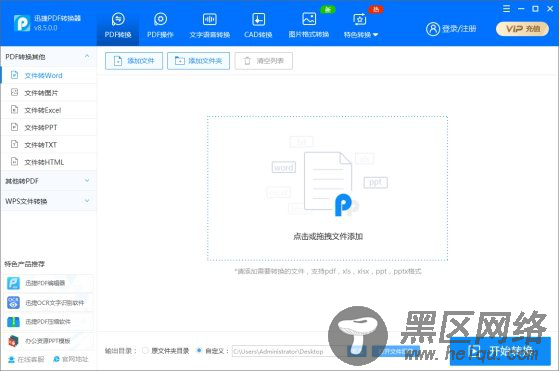This screenshot has width=560, height=371.
Task: Click the 开始转换 button
Action: tap(500, 351)
